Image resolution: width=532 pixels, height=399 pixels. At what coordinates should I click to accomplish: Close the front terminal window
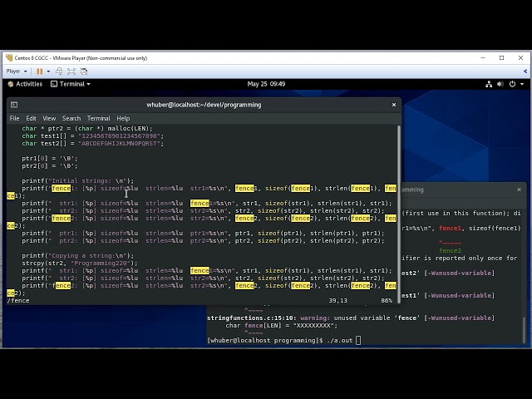click(394, 105)
